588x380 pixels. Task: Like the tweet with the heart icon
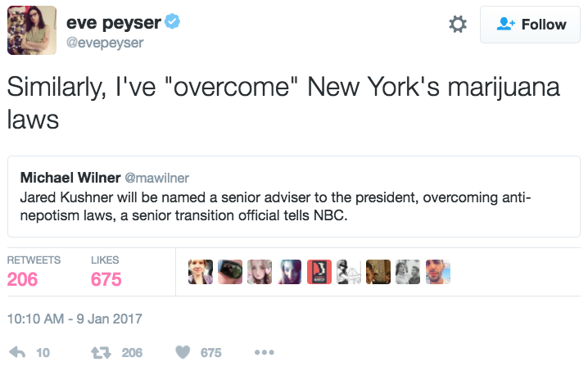tap(183, 352)
